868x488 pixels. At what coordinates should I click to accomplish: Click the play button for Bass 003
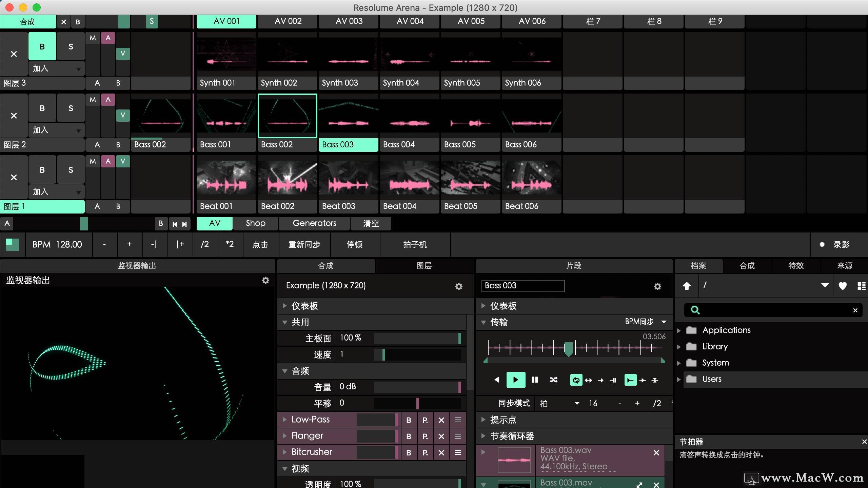pos(516,380)
